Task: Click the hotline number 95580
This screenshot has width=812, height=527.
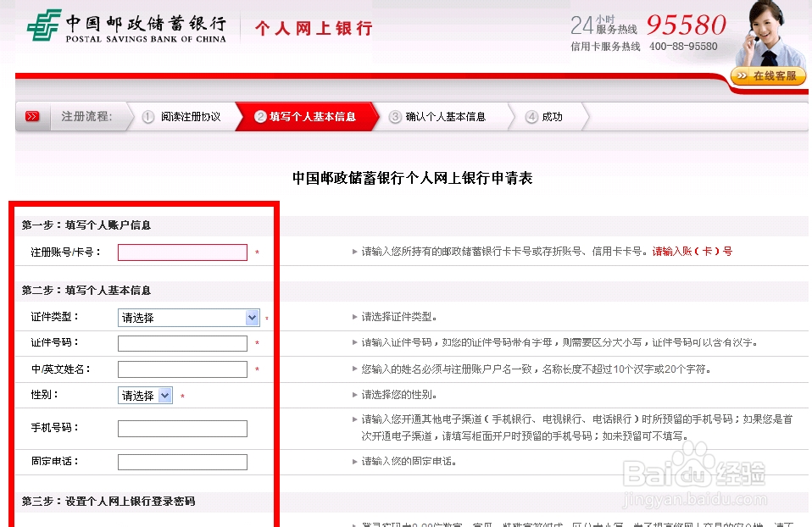Action: click(687, 25)
